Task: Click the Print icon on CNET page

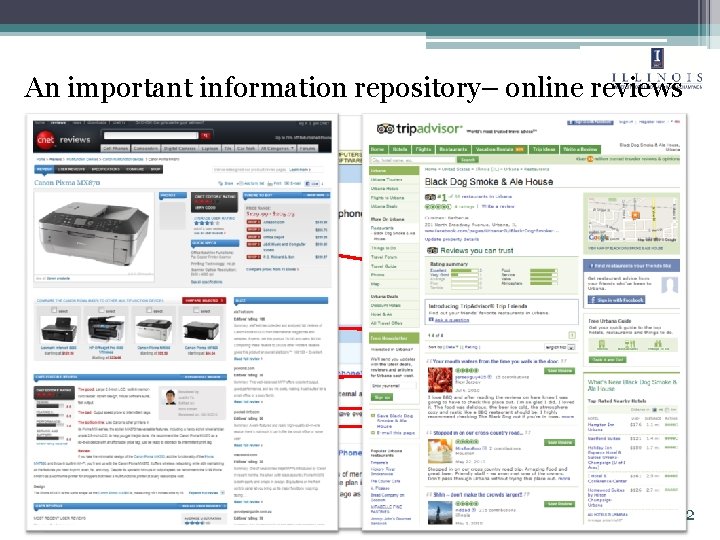Action: pyautogui.click(x=270, y=183)
